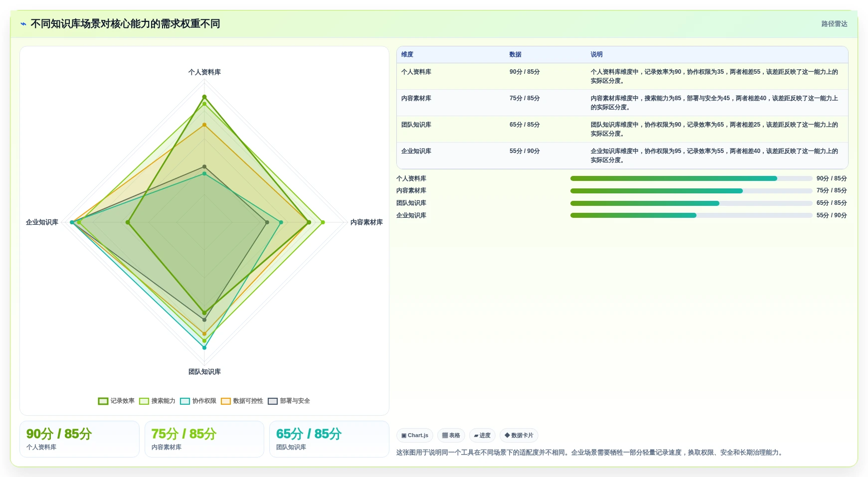The image size is (868, 477).
Task: Toggle the 搜索能力 legend swatch
Action: (x=144, y=401)
